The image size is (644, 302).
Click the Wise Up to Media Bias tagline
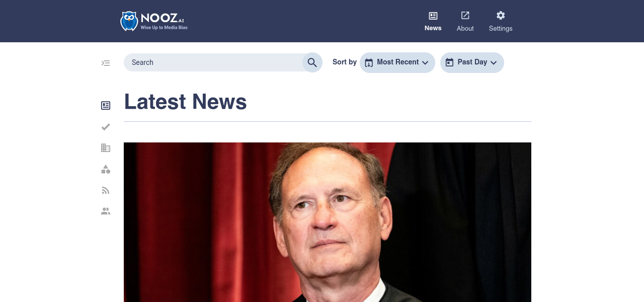(164, 27)
